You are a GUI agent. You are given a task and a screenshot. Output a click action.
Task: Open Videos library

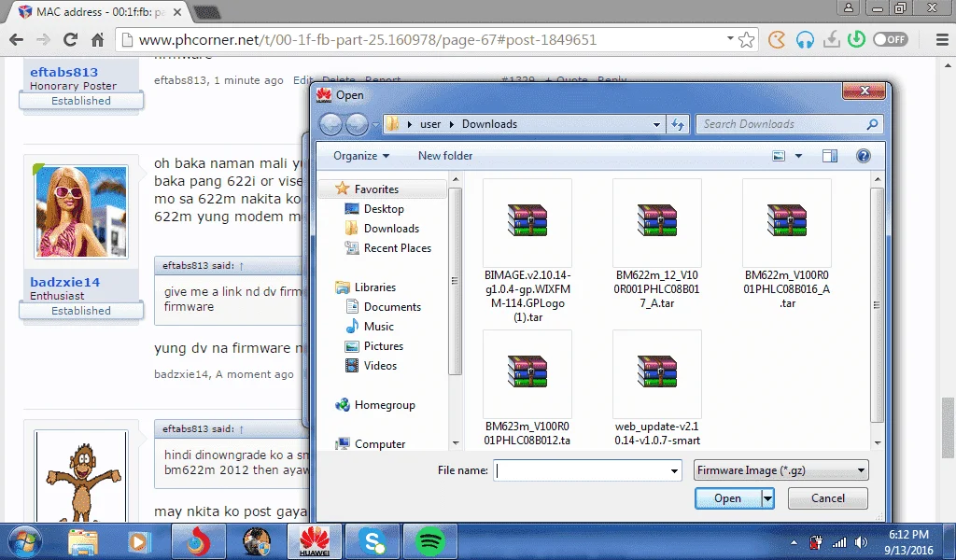380,366
